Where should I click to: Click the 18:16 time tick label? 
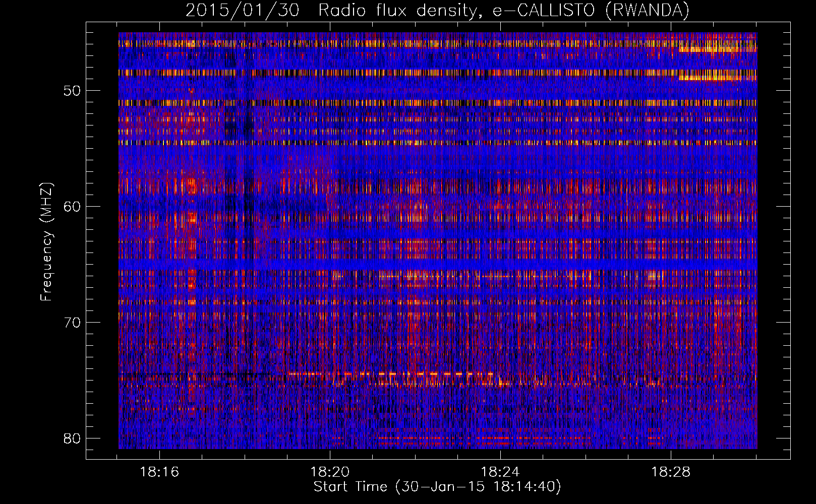[159, 472]
